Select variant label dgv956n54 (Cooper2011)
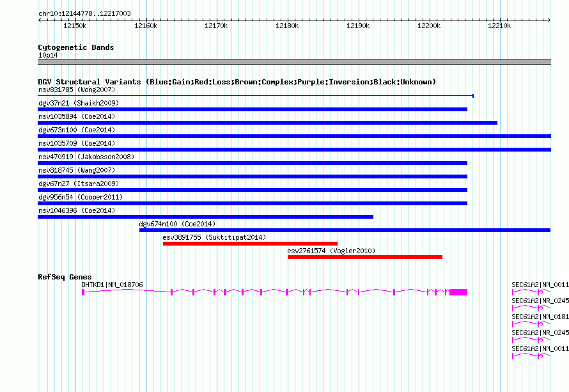The height and width of the screenshot is (392, 569). (x=81, y=197)
